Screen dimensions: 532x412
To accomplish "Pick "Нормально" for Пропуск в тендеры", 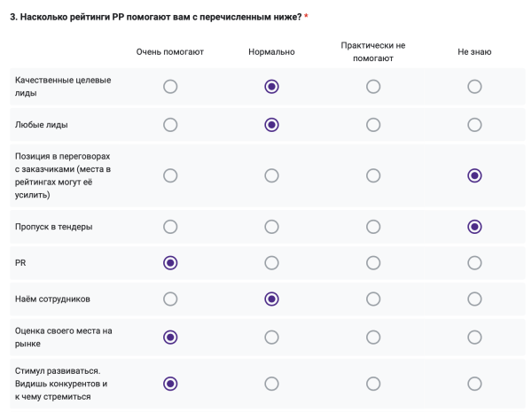I will (271, 227).
